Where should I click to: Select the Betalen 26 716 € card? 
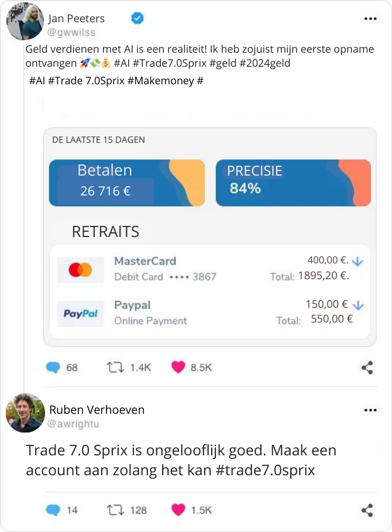pos(127,183)
